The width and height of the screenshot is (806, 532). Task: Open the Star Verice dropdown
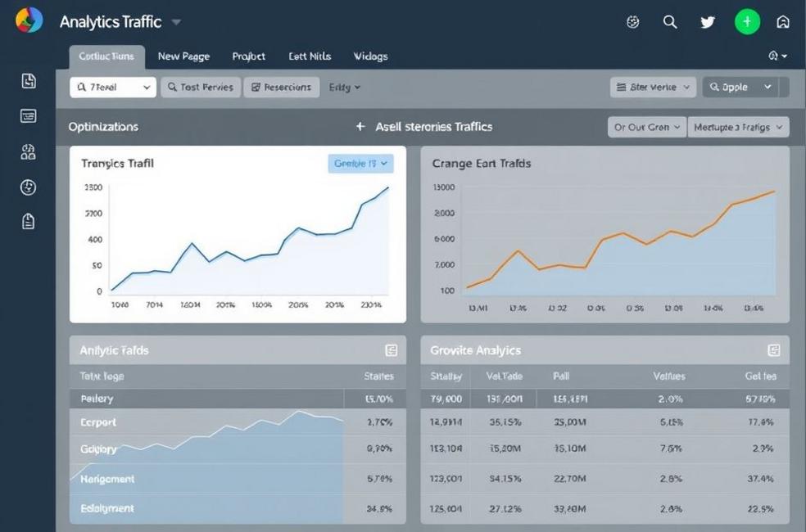click(x=653, y=87)
